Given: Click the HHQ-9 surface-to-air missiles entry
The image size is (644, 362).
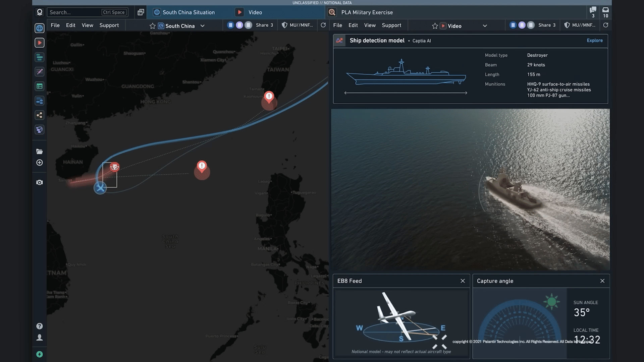Looking at the screenshot, I should pos(558,84).
